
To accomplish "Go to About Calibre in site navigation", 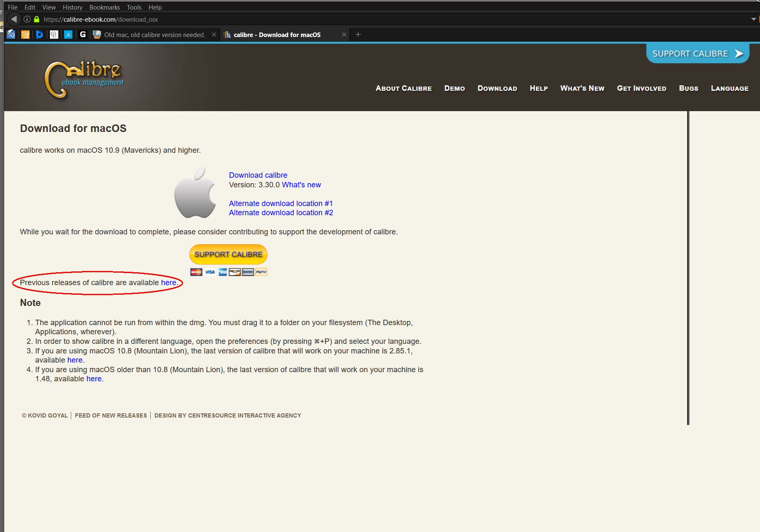I will point(404,88).
